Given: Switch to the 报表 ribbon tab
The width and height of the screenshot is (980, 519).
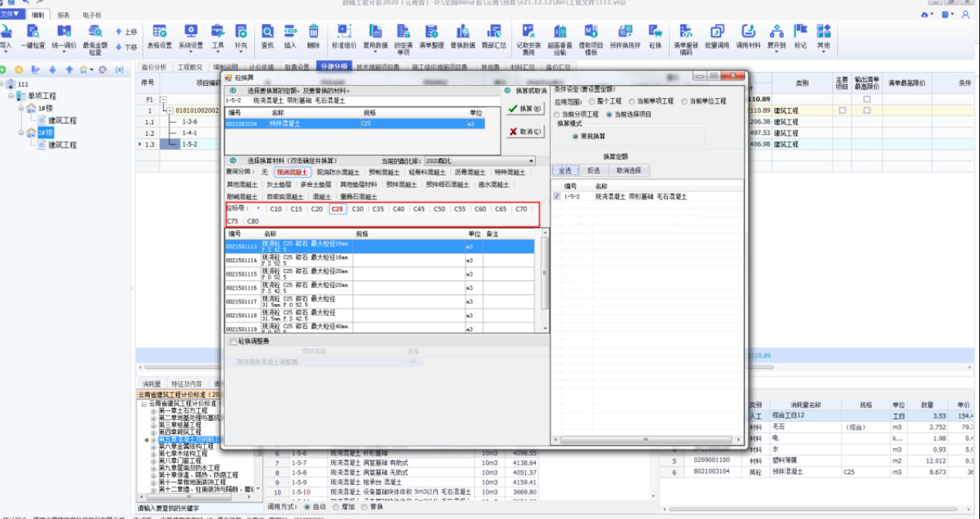Looking at the screenshot, I should click(63, 15).
